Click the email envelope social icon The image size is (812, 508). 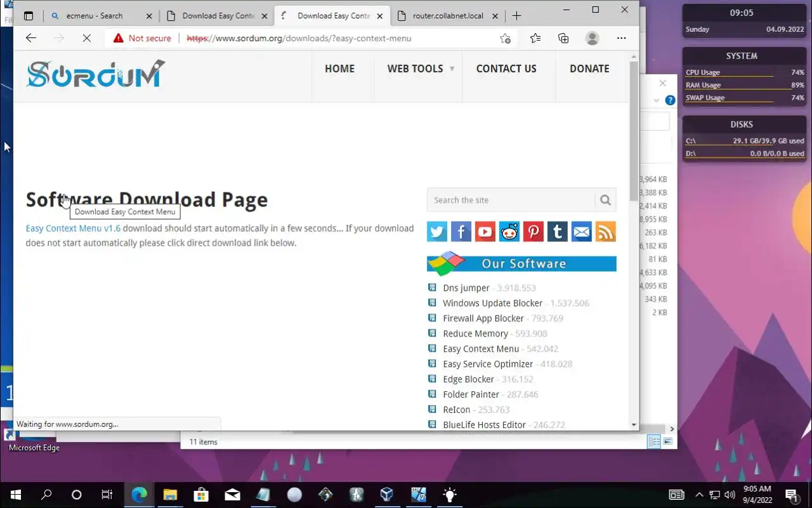pos(582,232)
